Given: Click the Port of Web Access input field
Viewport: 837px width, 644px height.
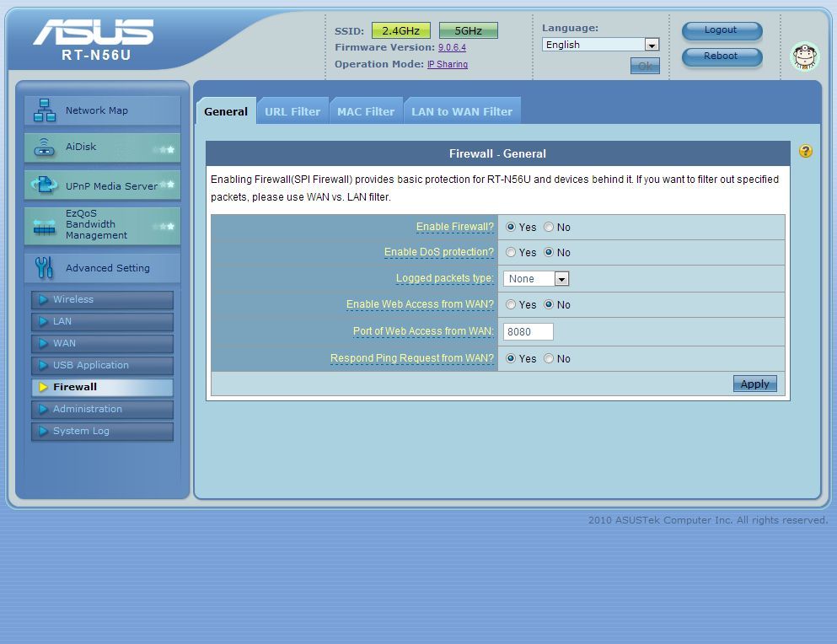Looking at the screenshot, I should pos(528,332).
